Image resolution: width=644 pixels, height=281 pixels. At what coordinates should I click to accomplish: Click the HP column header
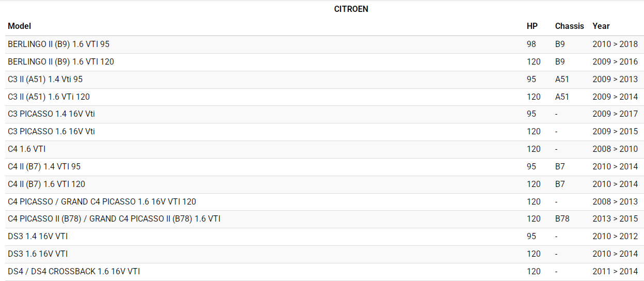(x=532, y=26)
